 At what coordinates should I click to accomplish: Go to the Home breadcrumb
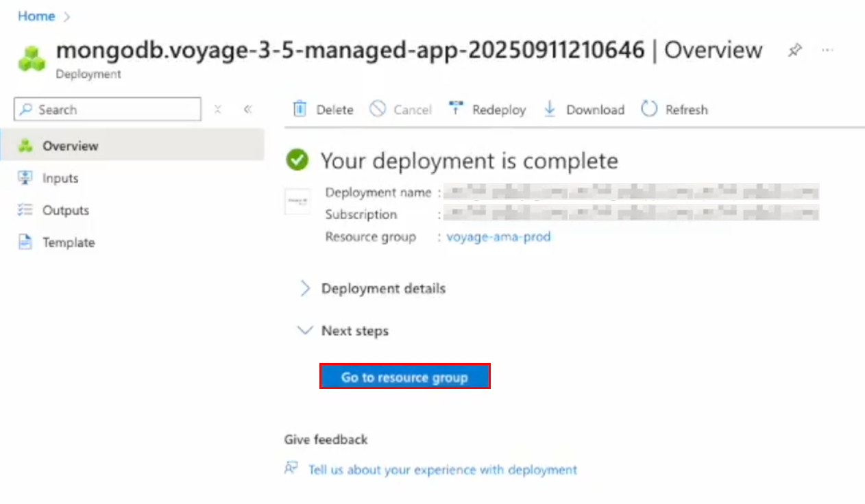pos(36,16)
